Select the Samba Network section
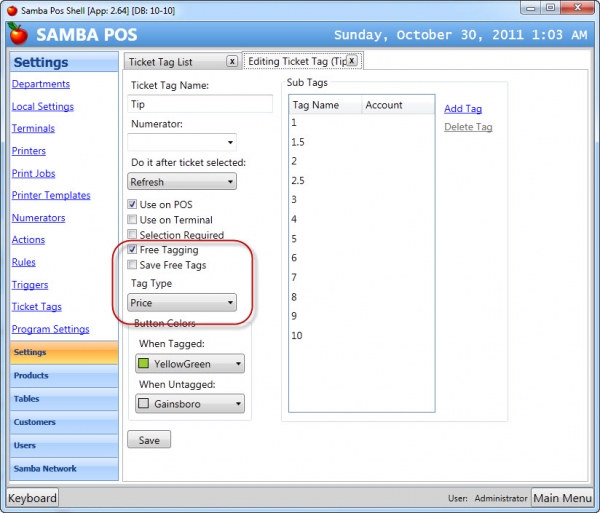 pos(64,469)
